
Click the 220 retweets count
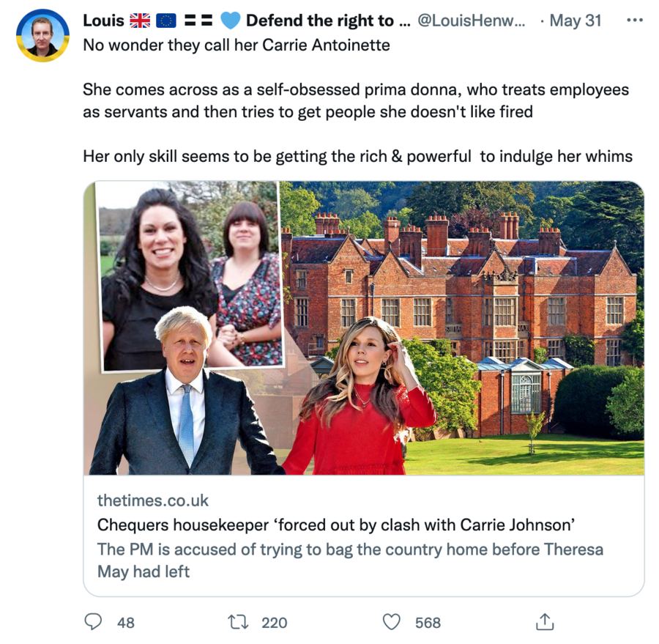[275, 623]
